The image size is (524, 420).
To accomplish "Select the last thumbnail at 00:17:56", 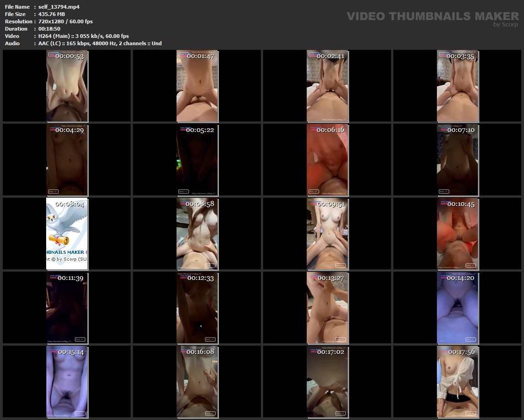I will [457, 382].
